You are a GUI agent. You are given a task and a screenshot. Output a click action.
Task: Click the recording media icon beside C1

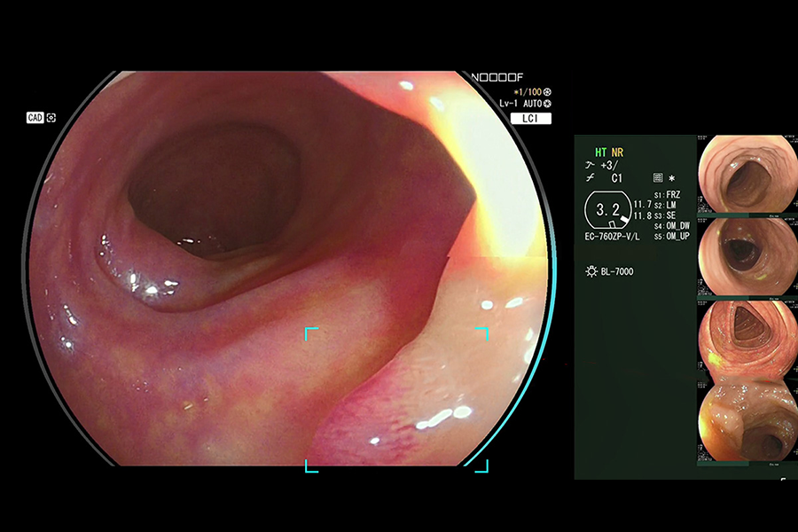[x=657, y=178]
